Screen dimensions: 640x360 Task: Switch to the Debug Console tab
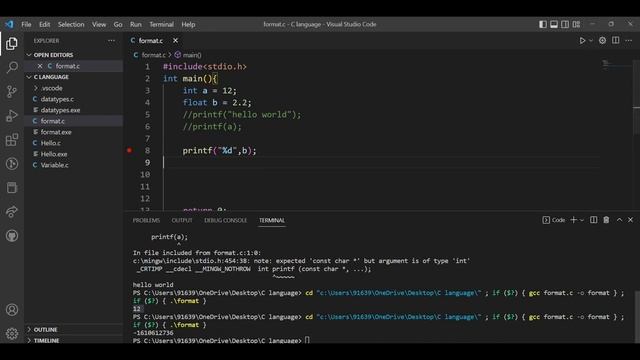[x=225, y=220]
